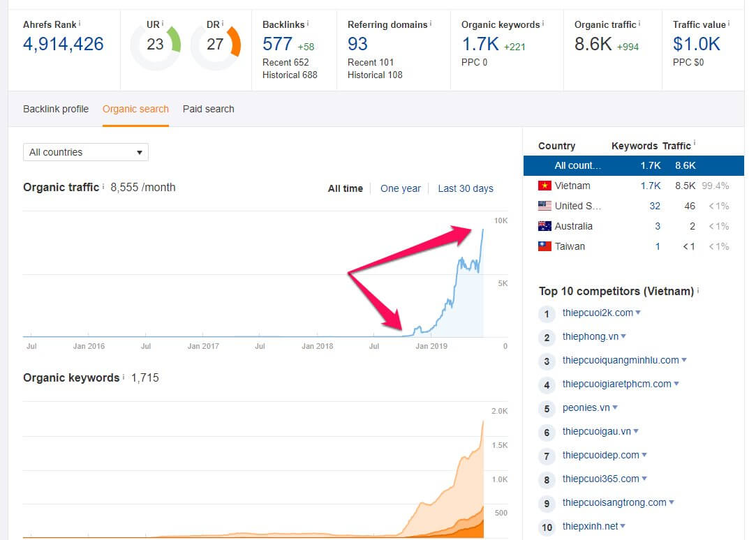
Task: Show Last 30 days chart range
Action: coord(466,188)
